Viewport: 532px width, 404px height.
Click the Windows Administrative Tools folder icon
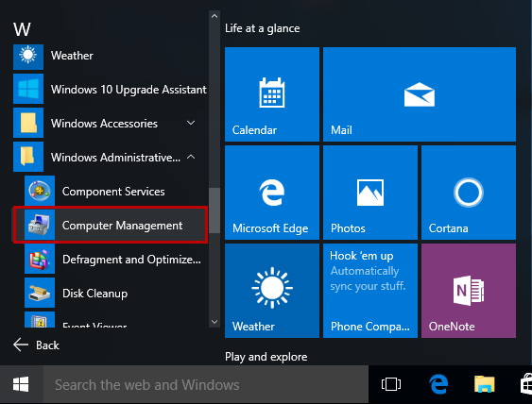coord(28,157)
